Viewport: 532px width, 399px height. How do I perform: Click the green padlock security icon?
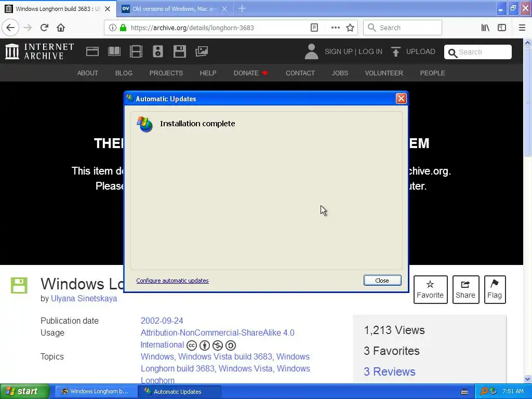[123, 28]
